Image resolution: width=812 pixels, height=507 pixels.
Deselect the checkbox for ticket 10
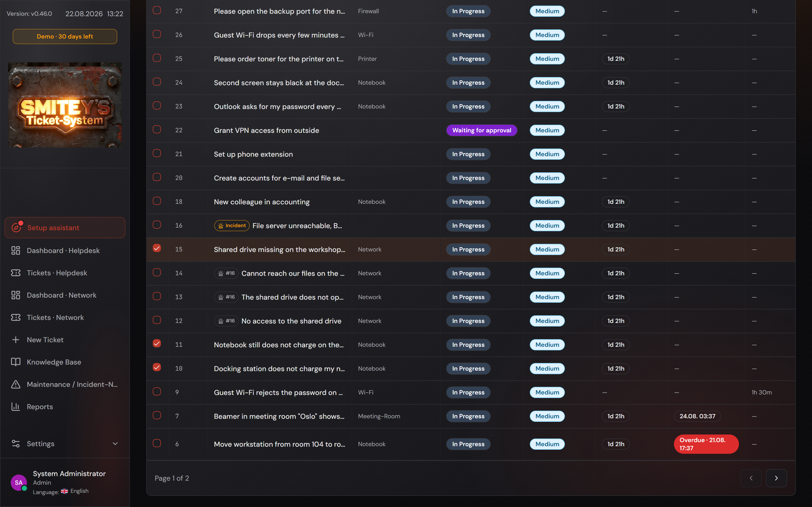157,367
